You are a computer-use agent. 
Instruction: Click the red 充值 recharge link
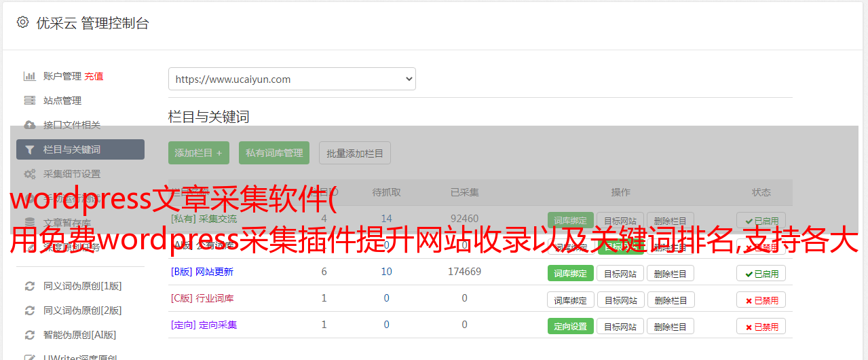pos(94,76)
